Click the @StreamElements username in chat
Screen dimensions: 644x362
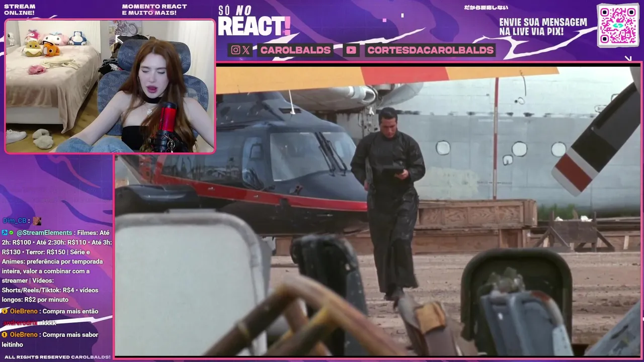(44, 233)
